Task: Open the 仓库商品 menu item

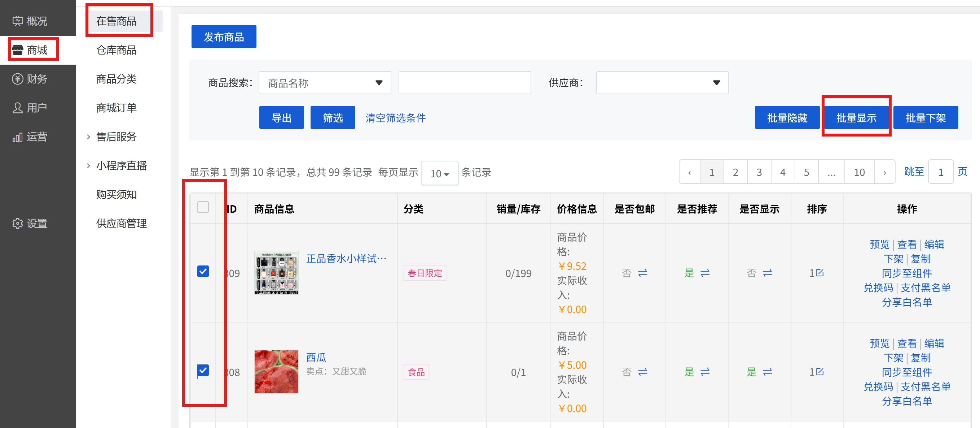Action: pos(116,50)
